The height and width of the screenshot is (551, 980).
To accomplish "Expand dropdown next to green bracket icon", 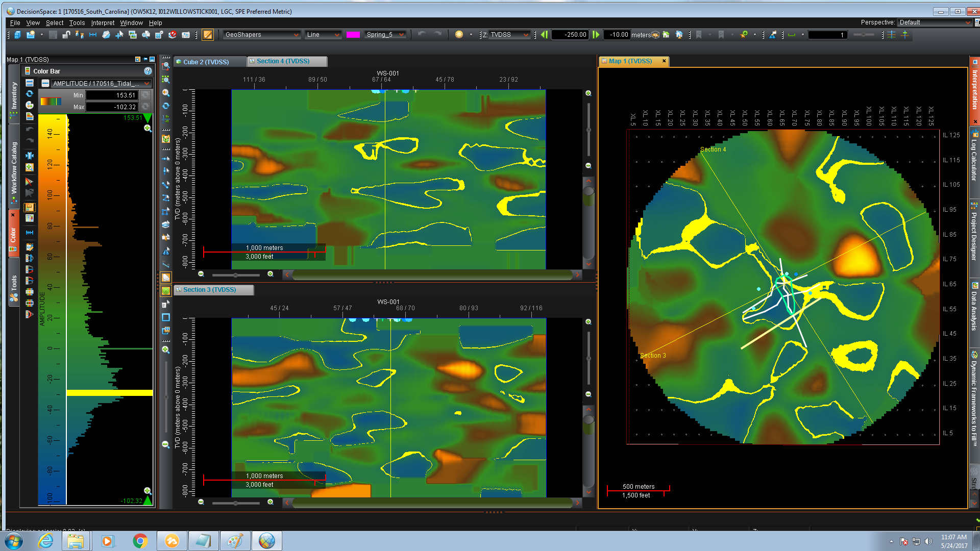I will pos(802,35).
